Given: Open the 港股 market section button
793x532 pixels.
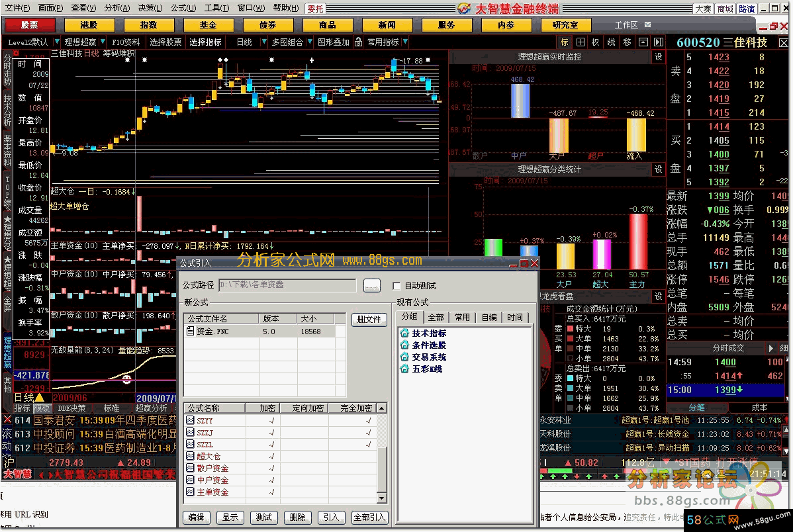Looking at the screenshot, I should click(89, 24).
